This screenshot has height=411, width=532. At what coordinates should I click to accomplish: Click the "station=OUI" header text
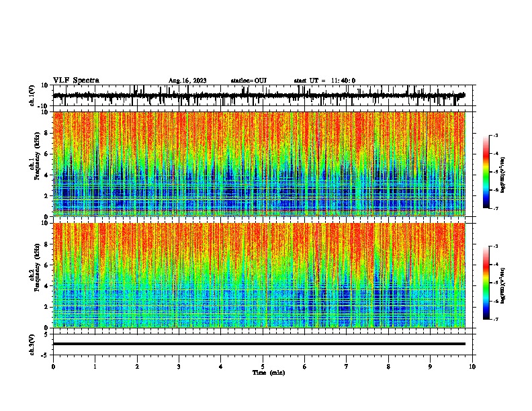tap(249, 81)
